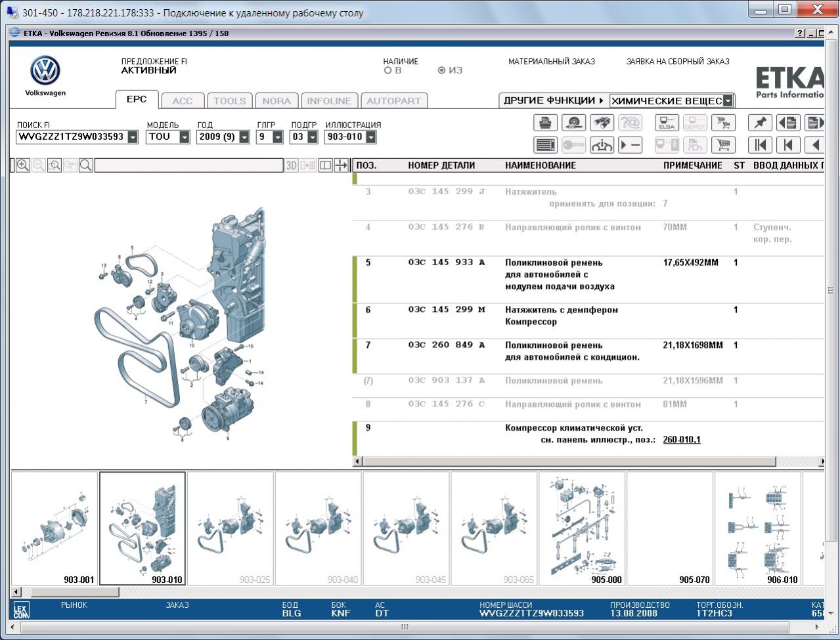Select thumbnail 903-010
Screen dimensions: 840x640
point(143,528)
